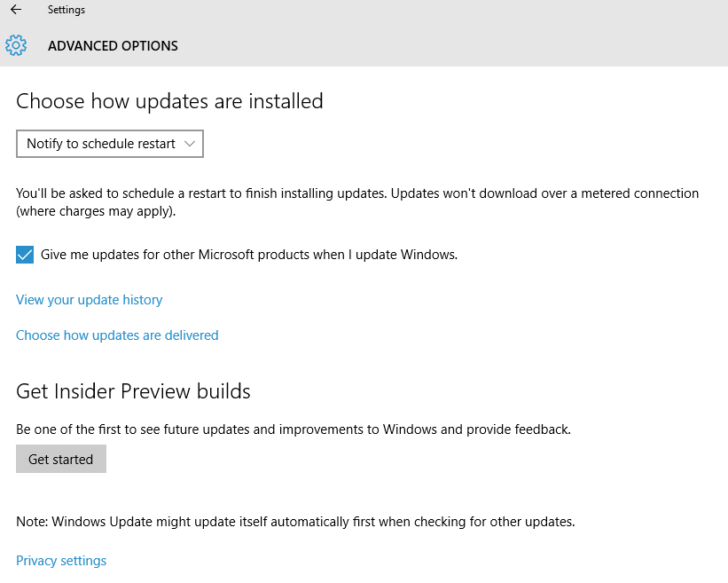Screen dimensions: 728x583
Task: Click the 'Choose how updates are installed' heading
Action: click(169, 101)
